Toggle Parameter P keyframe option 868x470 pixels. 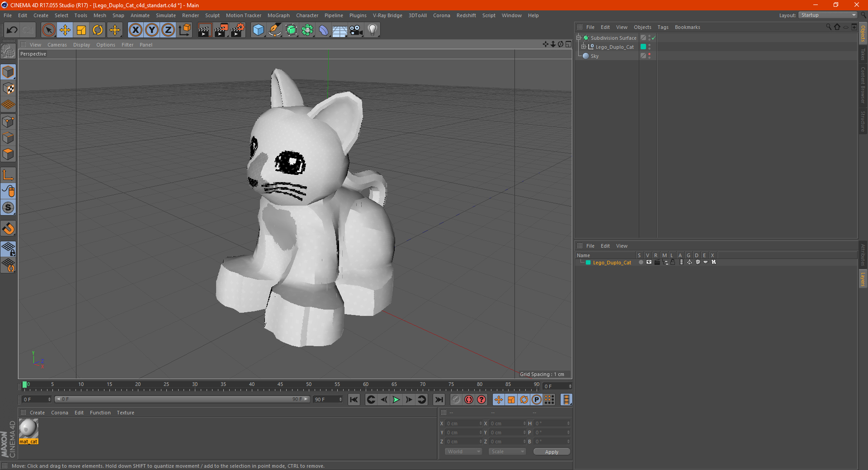pyautogui.click(x=537, y=399)
